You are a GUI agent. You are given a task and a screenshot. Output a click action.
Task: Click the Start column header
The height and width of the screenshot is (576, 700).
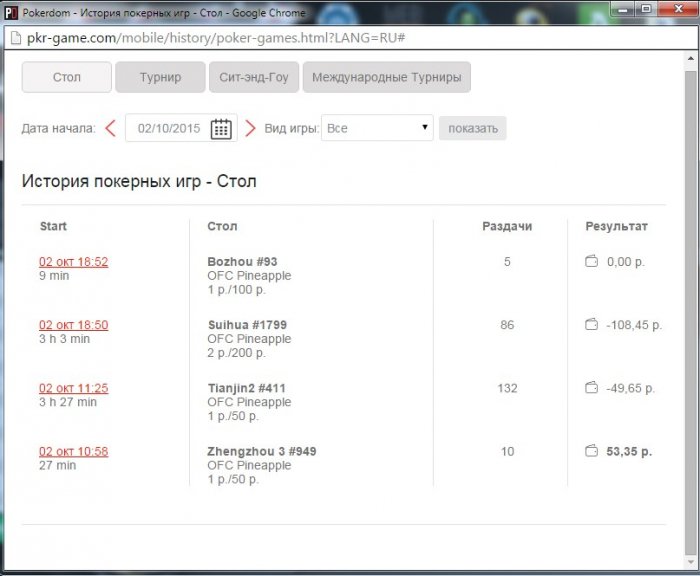(53, 226)
